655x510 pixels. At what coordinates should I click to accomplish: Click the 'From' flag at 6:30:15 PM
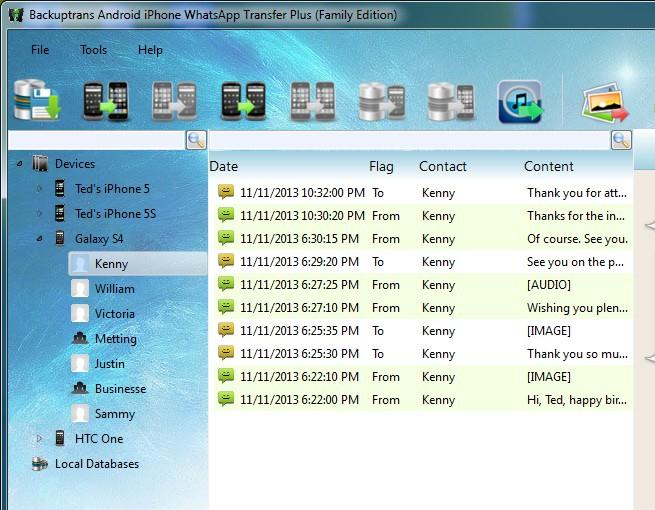pos(386,239)
